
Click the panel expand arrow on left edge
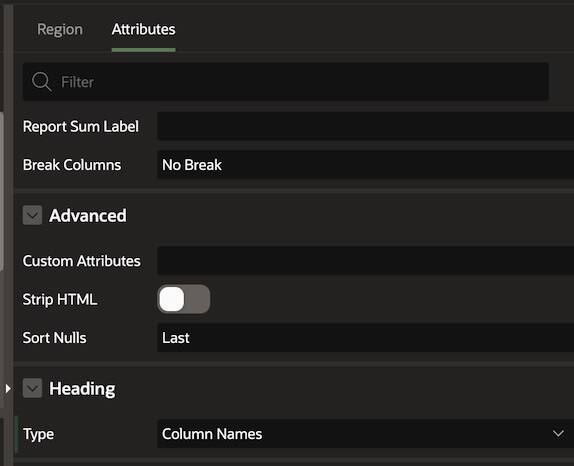point(8,388)
